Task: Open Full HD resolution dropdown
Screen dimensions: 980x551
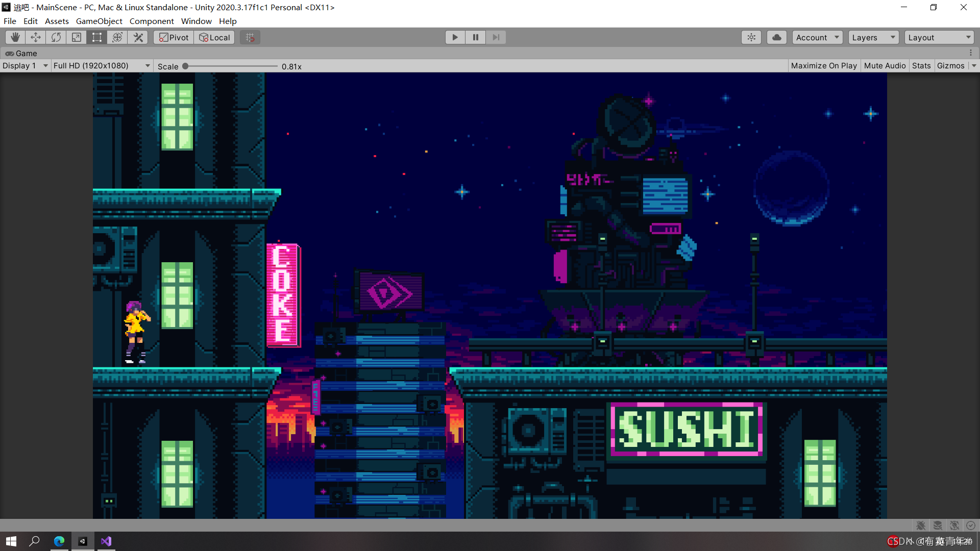Action: [102, 66]
